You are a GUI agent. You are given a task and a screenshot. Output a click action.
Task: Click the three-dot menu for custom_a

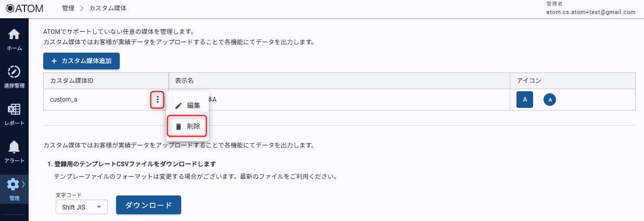pyautogui.click(x=157, y=99)
